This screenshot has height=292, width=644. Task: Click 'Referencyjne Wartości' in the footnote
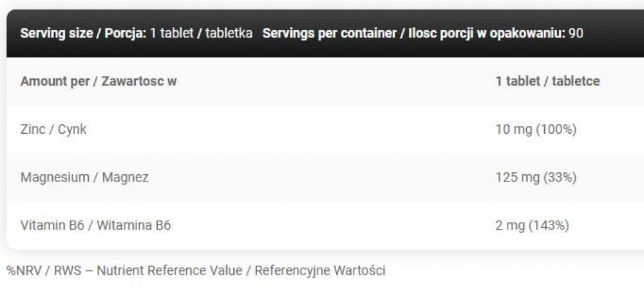coord(319,271)
